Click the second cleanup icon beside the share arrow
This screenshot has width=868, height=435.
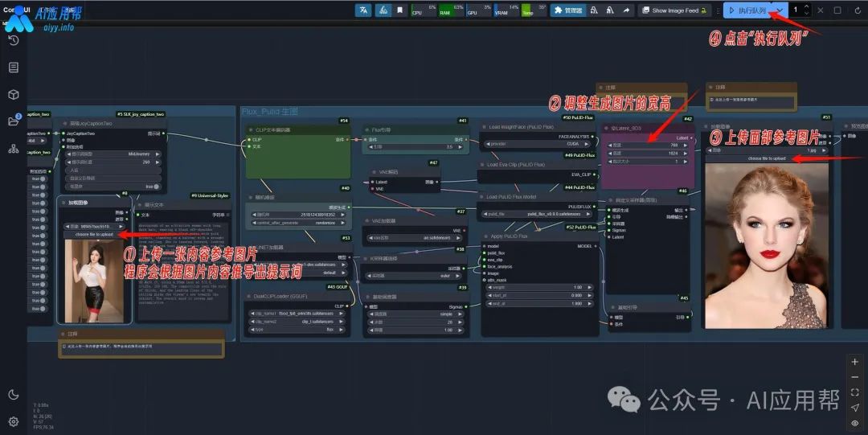[610, 10]
